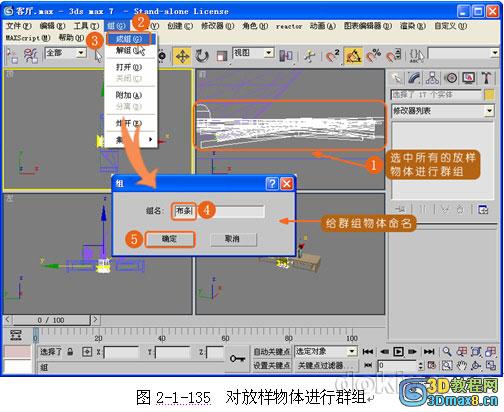
Task: Open the 文件 menu
Action: [x=19, y=26]
